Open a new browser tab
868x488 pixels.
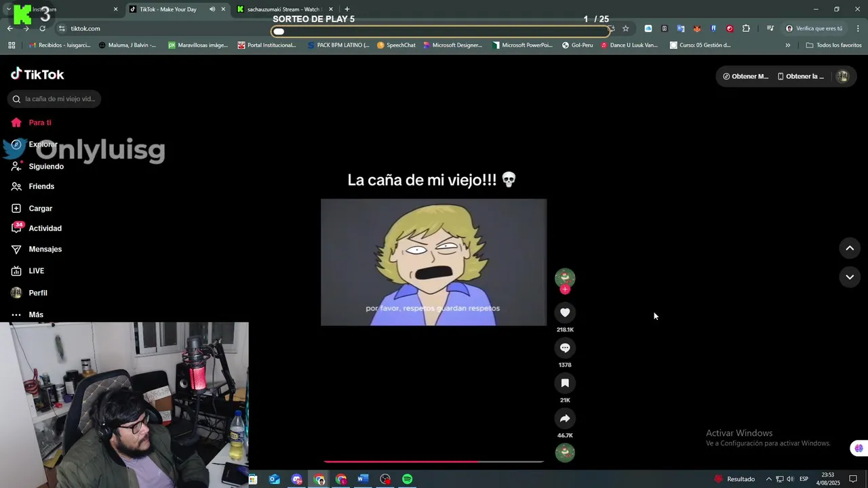[x=347, y=9]
